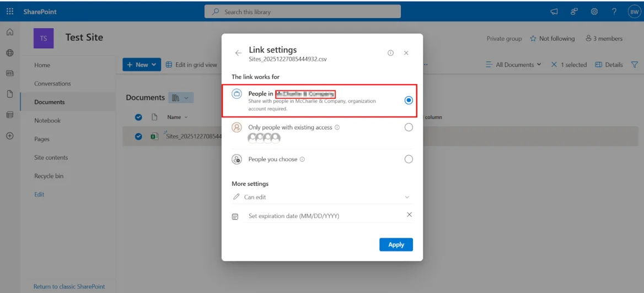The width and height of the screenshot is (644, 293).
Task: Click the calendar icon for expiration date
Action: coord(235,216)
